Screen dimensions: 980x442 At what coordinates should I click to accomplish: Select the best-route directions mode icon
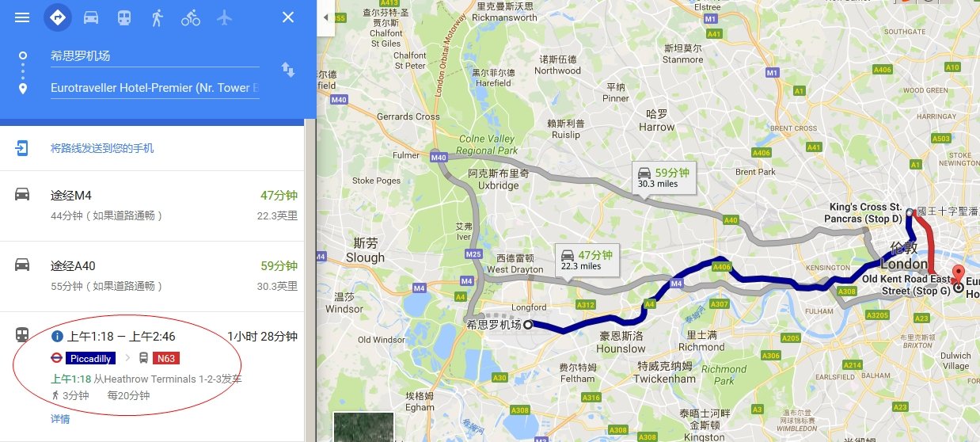[x=57, y=17]
